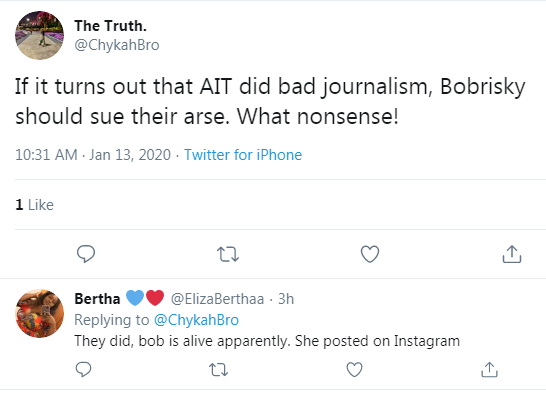
Task: Open The Truth. display name
Action: tap(110, 26)
